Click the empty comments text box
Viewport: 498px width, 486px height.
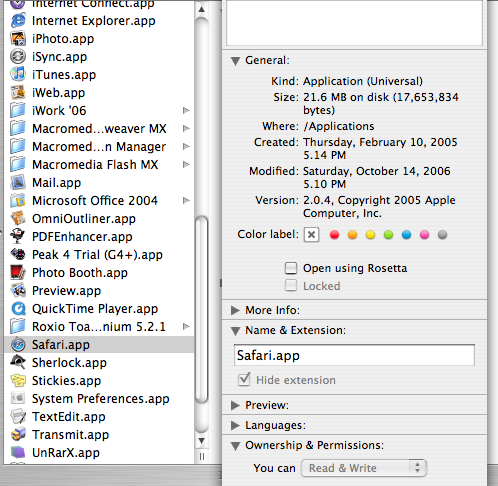pos(354,23)
